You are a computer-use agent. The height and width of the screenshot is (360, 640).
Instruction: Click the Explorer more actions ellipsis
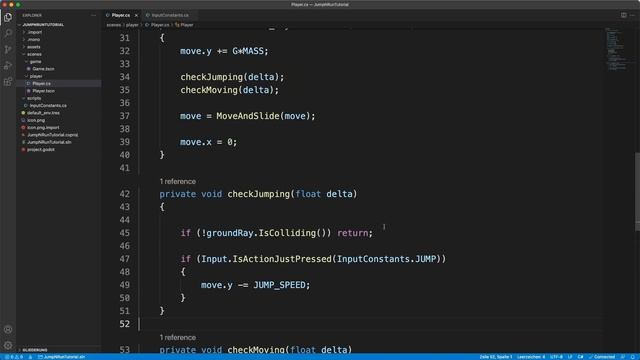(93, 16)
